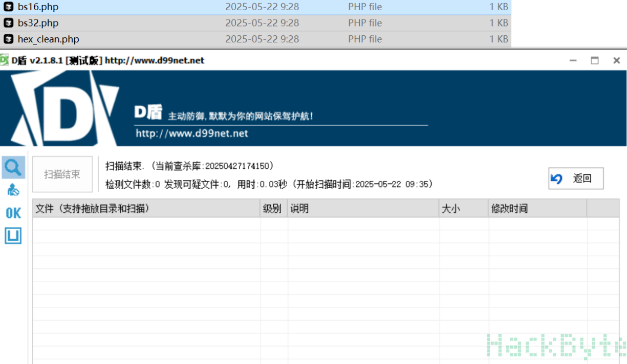Image resolution: width=627 pixels, height=364 pixels.
Task: Sort by the 级别 column header
Action: coord(274,209)
